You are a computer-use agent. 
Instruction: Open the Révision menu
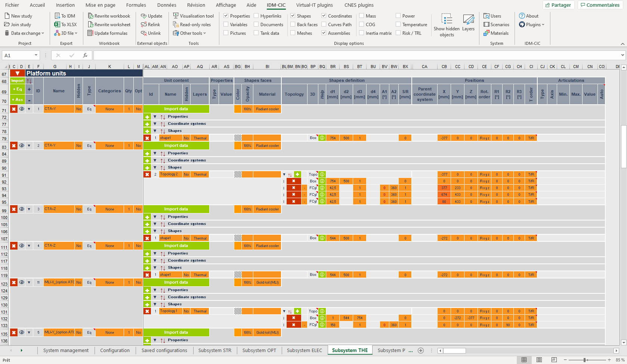[x=196, y=5]
